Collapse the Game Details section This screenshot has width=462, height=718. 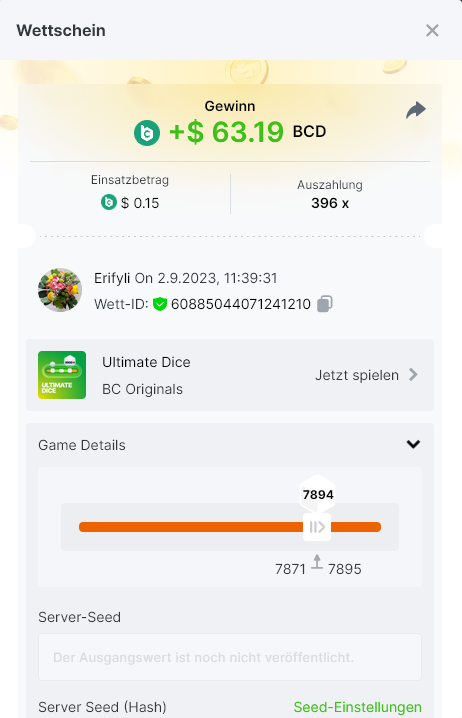click(x=413, y=445)
